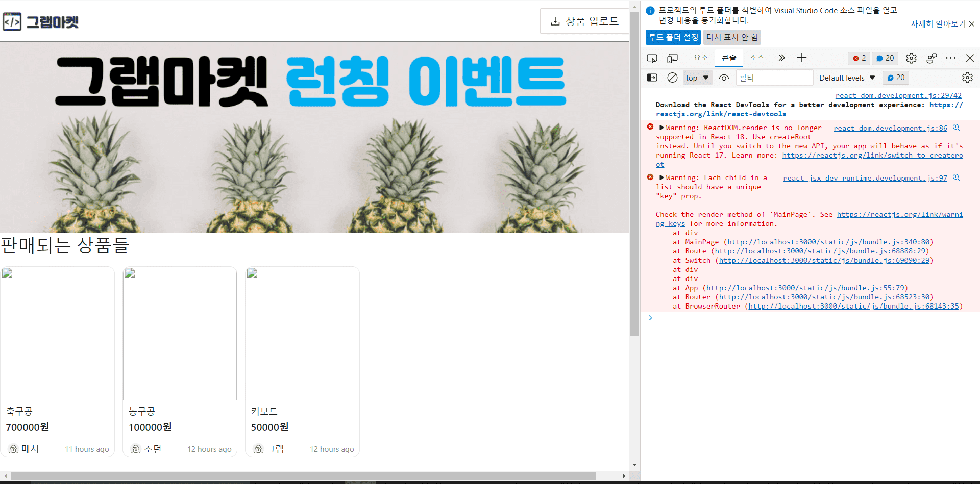Click the page vertical scrollbar thumb

point(634,173)
